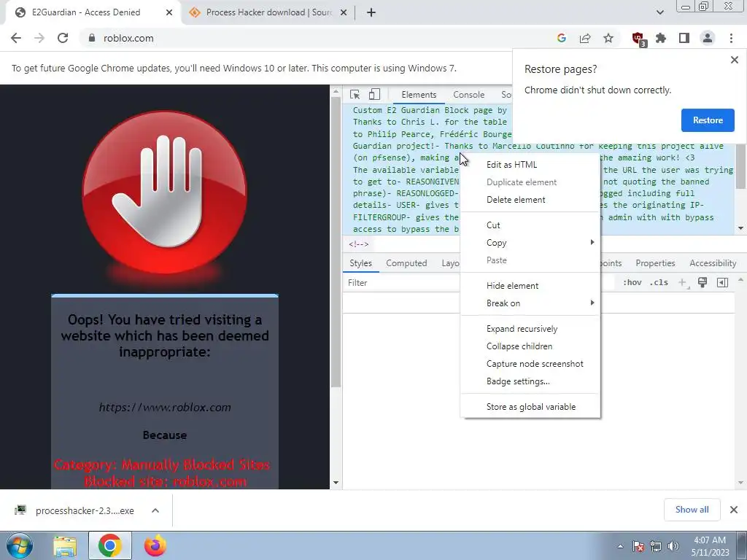Switch to the Computed pane
The image size is (747, 560).
[x=406, y=262]
